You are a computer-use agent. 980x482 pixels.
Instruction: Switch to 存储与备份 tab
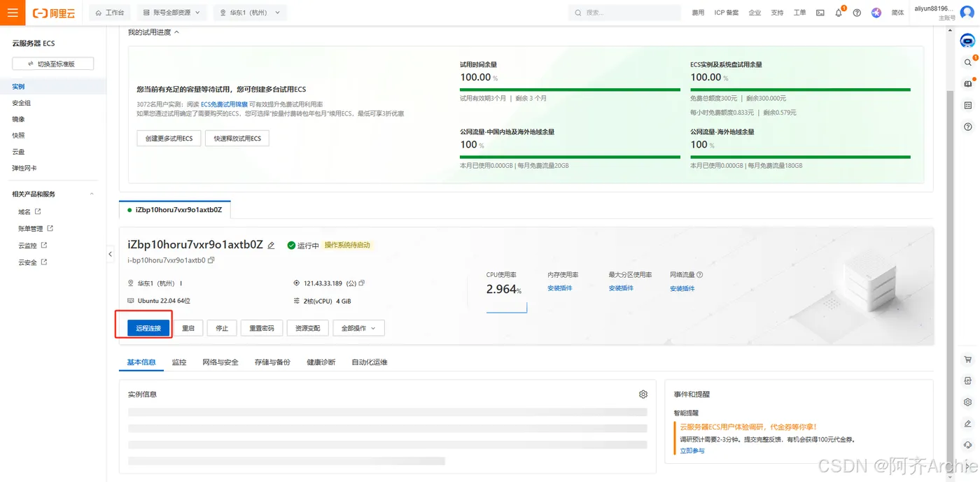(x=272, y=362)
